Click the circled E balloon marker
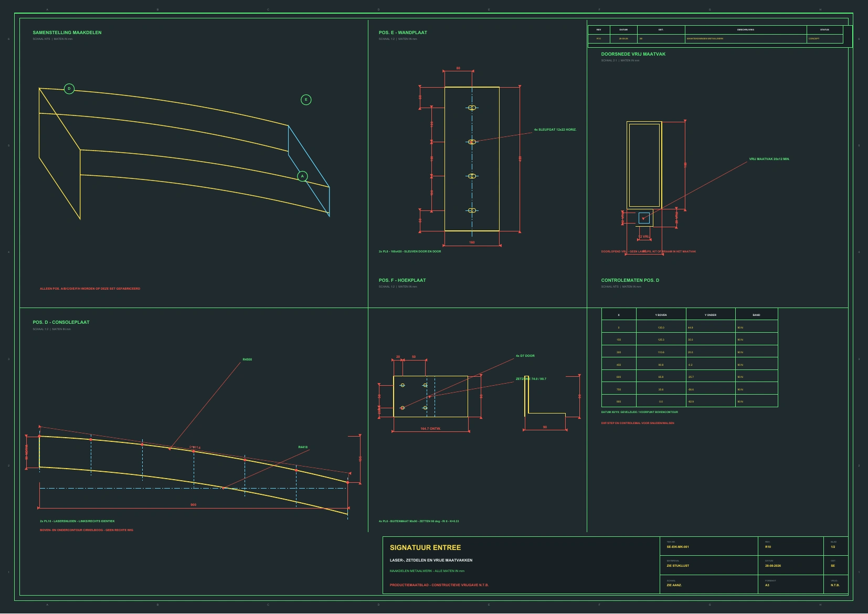The image size is (868, 614). tap(306, 100)
